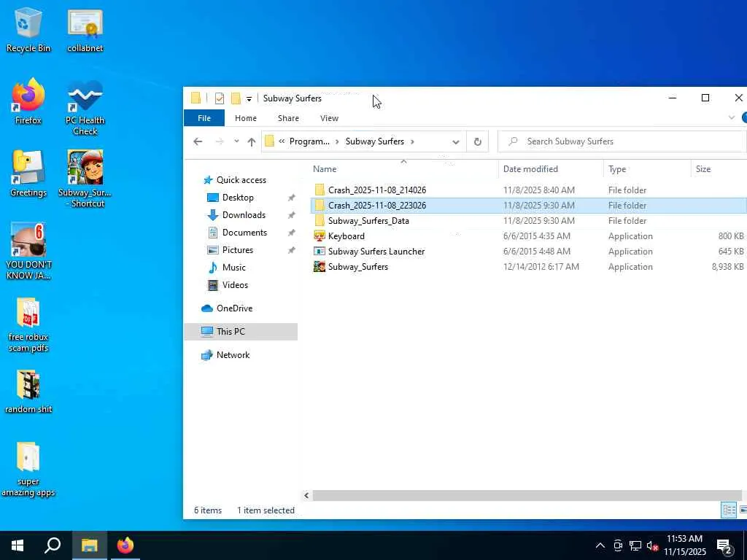Select the super amazing apps folder
Screen dimensions: 747x560
tap(28, 469)
